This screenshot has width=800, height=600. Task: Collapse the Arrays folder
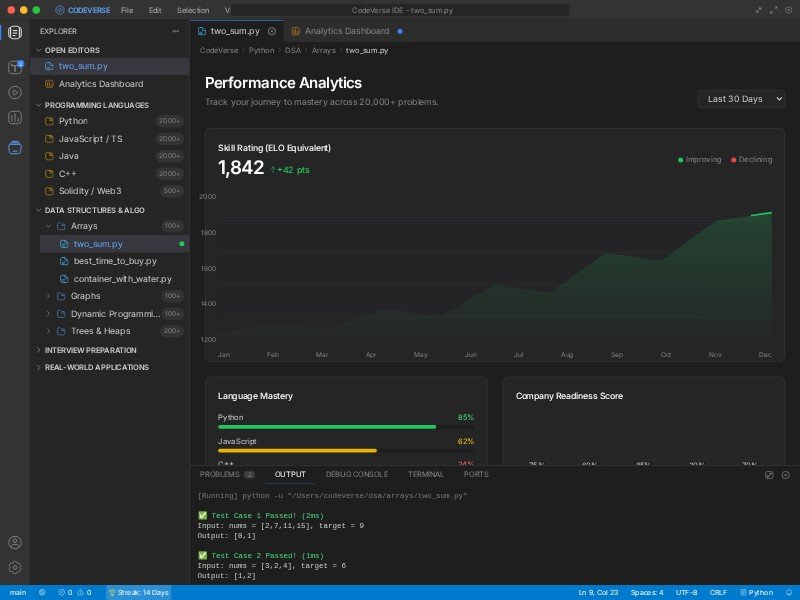coord(84,226)
